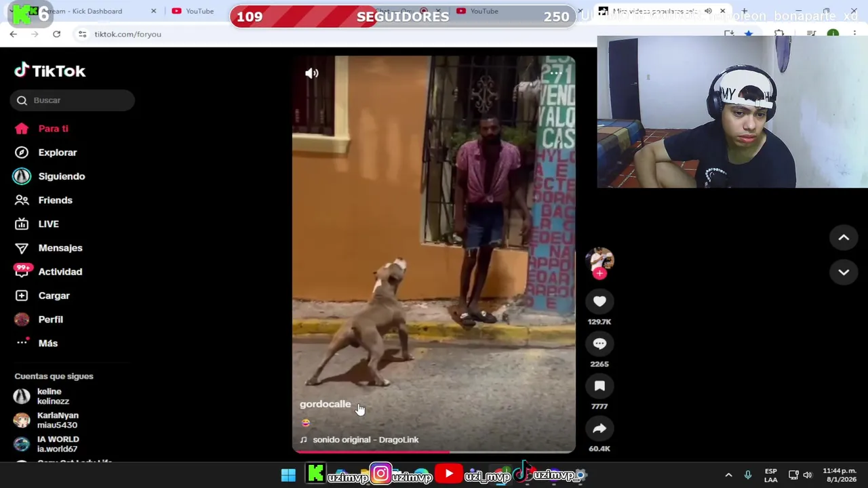Open the volume icon in the system tray
868x488 pixels.
tap(807, 475)
